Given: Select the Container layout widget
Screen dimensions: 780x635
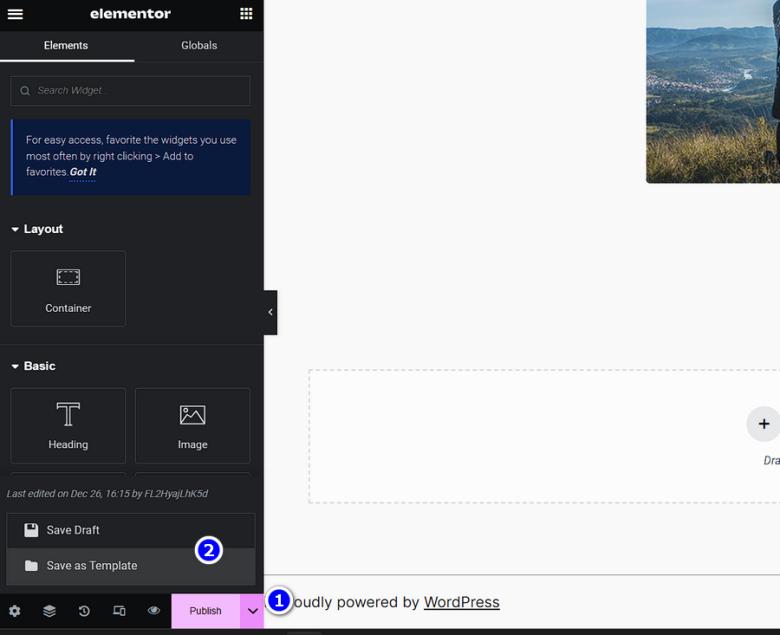Looking at the screenshot, I should [x=68, y=288].
